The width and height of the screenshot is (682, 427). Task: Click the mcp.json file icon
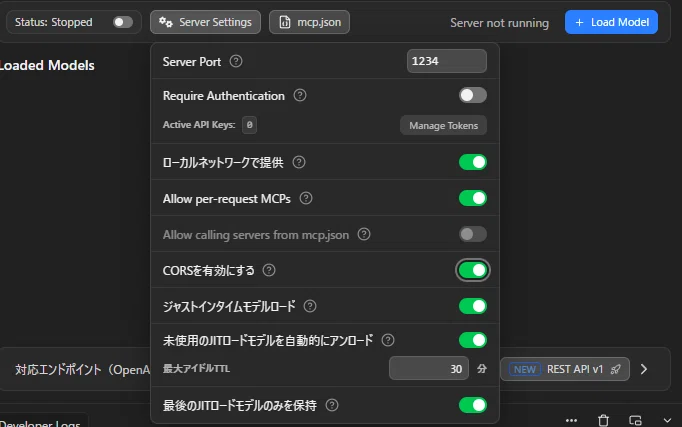[285, 22]
